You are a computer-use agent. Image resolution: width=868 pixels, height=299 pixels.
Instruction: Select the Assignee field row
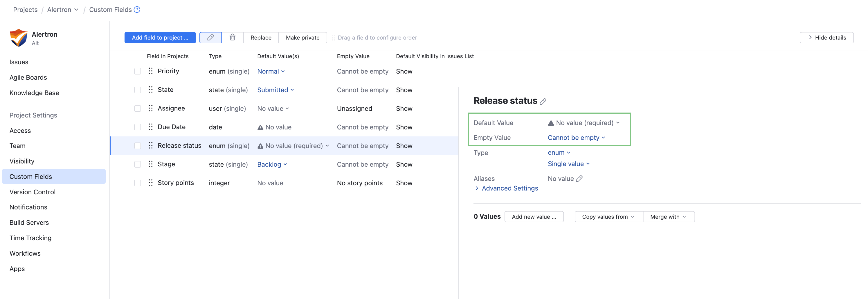[171, 108]
